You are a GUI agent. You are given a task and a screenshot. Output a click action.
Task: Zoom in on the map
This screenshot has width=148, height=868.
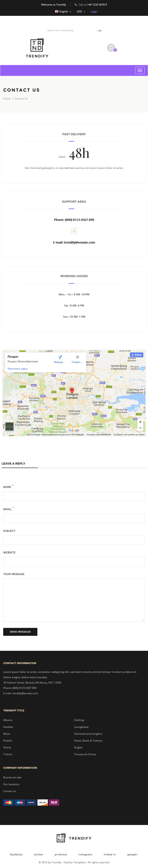pyautogui.click(x=140, y=422)
